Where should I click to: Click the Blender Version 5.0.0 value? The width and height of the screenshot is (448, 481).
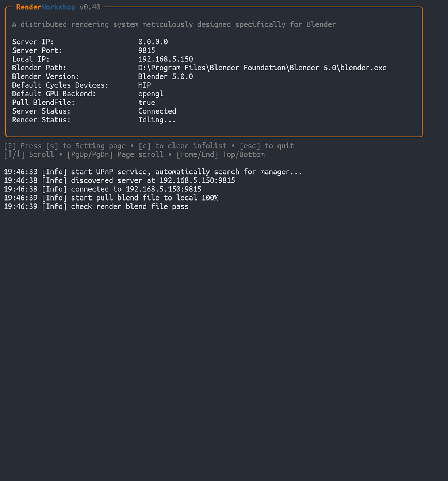click(166, 76)
